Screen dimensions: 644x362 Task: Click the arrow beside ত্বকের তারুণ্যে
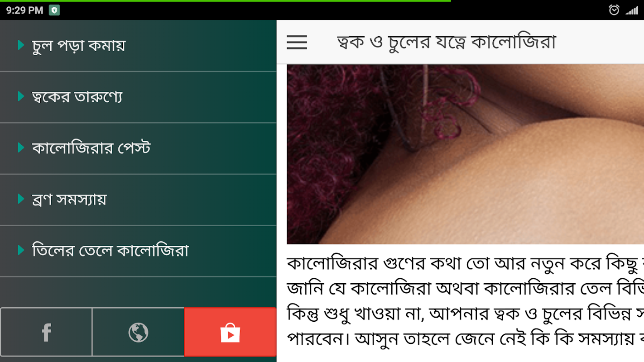(21, 96)
